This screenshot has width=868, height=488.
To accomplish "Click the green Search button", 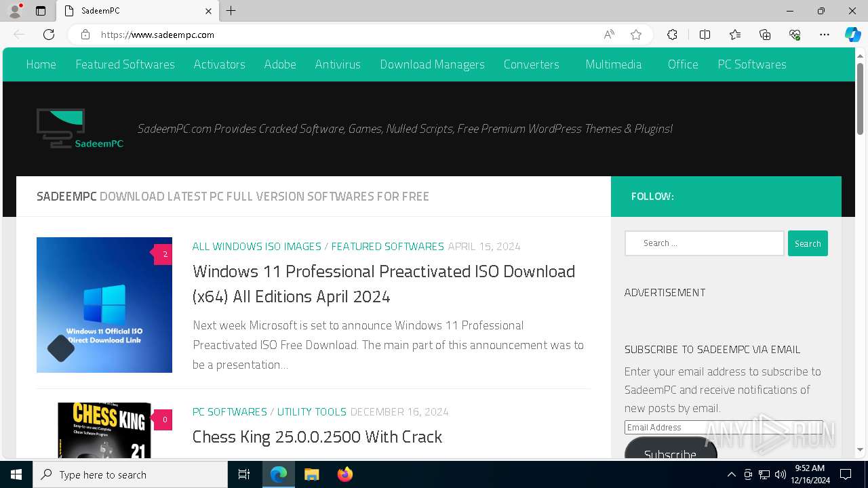I will coord(808,243).
